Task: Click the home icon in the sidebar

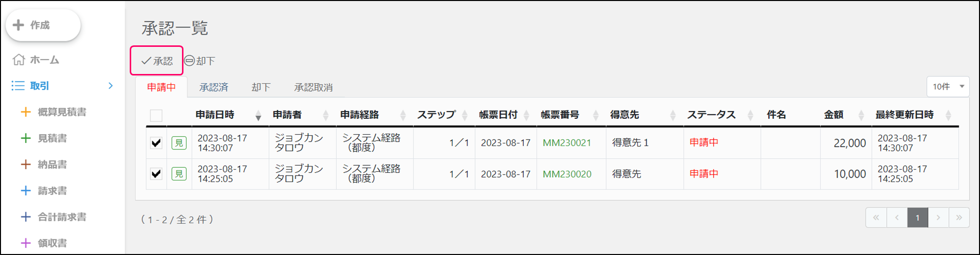Action: [19, 60]
